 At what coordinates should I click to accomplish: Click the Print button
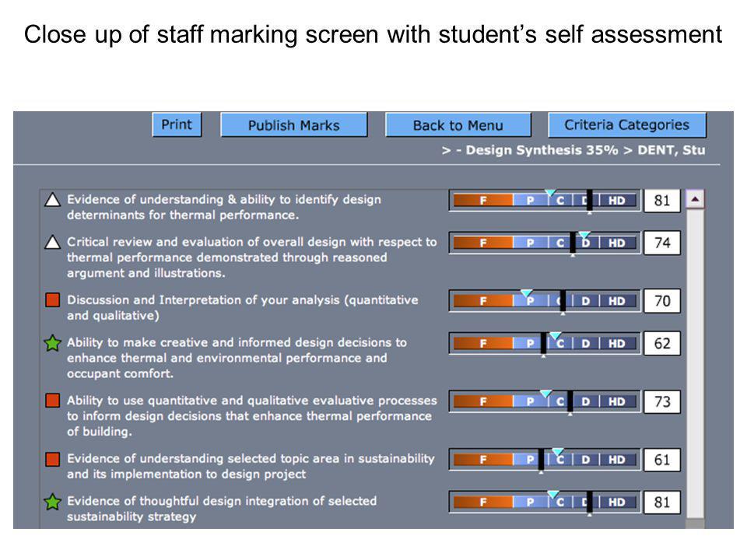(177, 124)
